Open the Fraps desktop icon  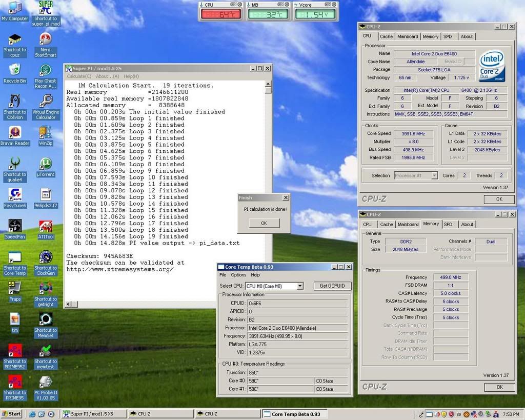click(x=15, y=288)
